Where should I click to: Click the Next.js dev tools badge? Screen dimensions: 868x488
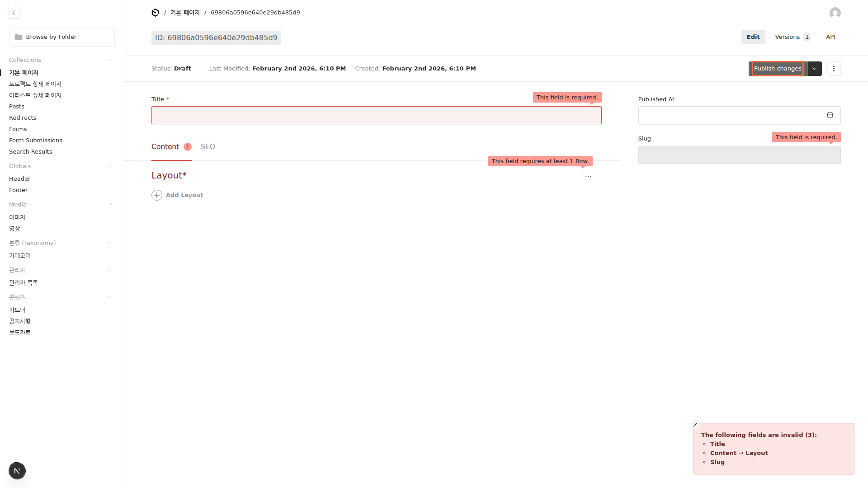[x=17, y=471]
